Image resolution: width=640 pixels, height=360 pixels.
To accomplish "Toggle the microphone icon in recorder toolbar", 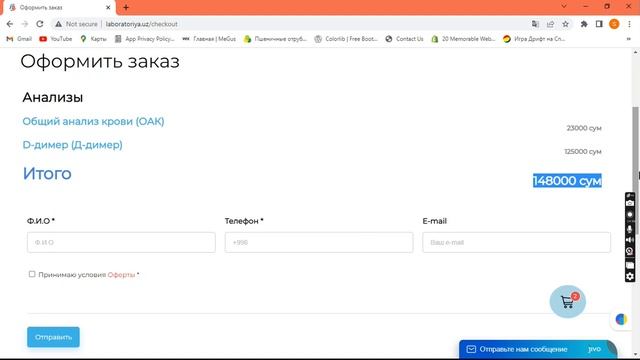I will click(x=630, y=229).
